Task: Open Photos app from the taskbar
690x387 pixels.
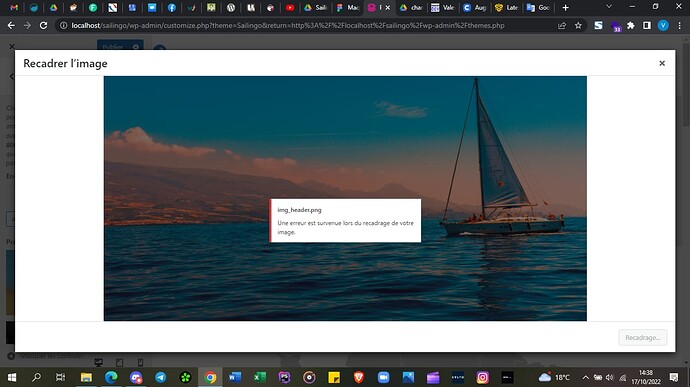Action: coord(408,377)
